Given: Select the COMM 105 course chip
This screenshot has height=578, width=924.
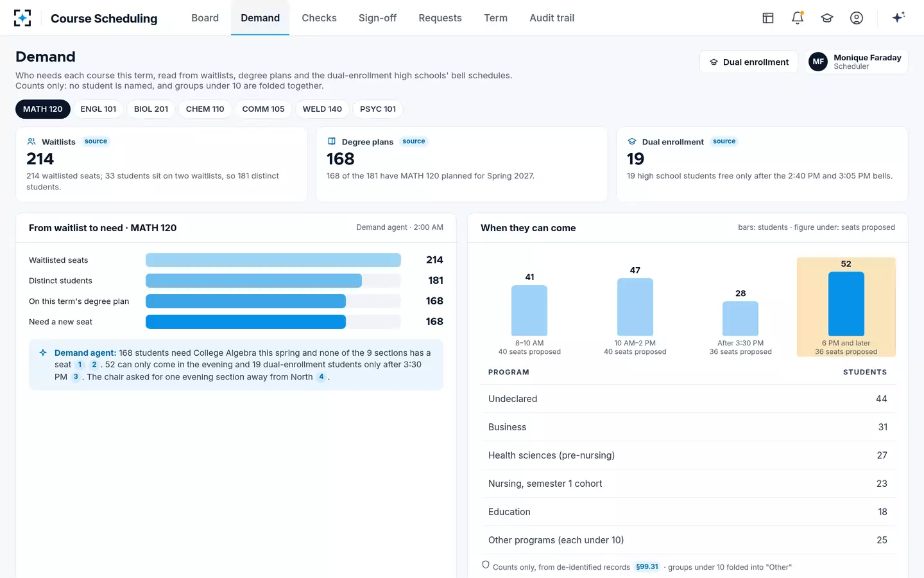Looking at the screenshot, I should coord(263,109).
